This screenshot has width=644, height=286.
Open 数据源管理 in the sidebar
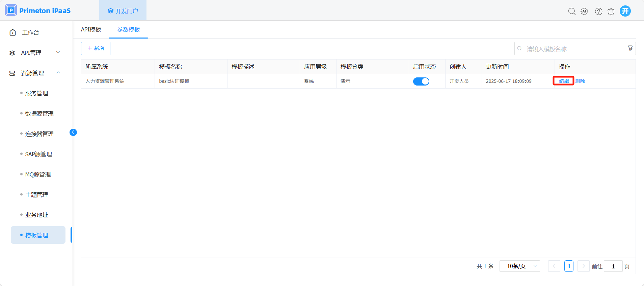click(39, 114)
